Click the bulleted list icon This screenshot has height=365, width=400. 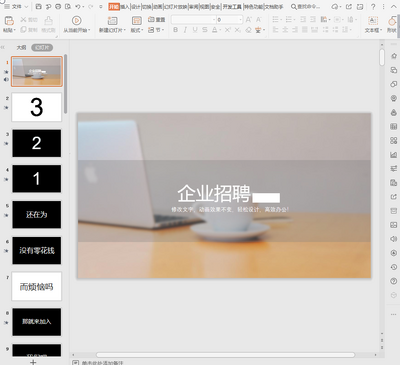click(276, 20)
